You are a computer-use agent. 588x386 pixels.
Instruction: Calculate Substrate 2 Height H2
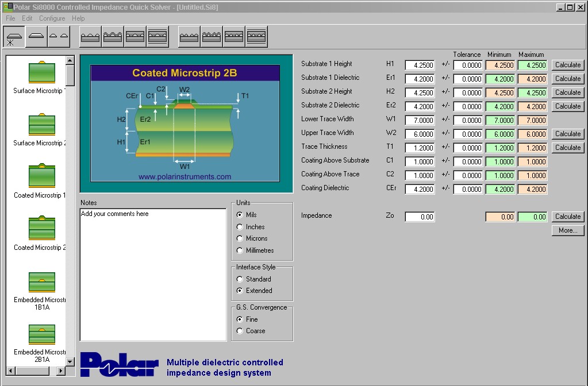(568, 92)
